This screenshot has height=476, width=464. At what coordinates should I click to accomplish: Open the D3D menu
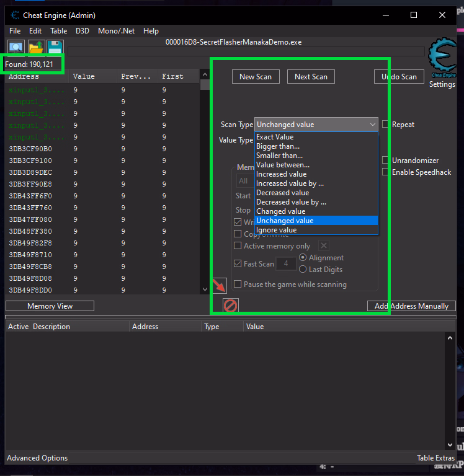click(83, 31)
